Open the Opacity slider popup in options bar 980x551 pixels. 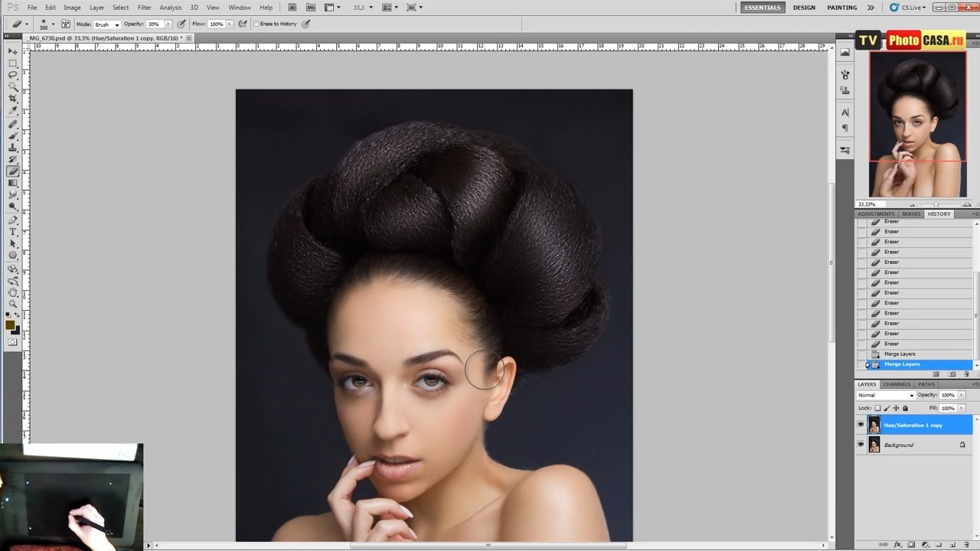(x=167, y=24)
